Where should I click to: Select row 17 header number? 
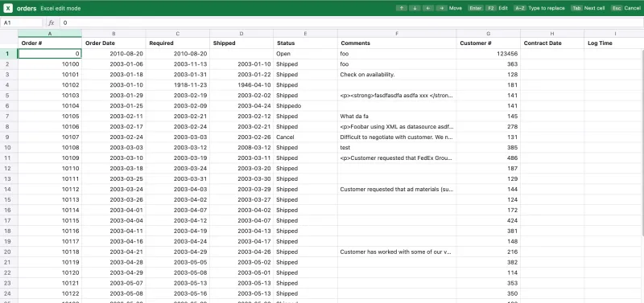[9, 220]
